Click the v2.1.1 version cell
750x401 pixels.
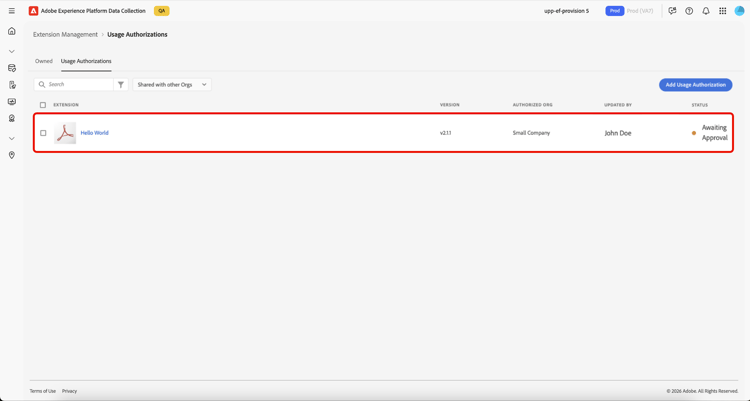[445, 133]
